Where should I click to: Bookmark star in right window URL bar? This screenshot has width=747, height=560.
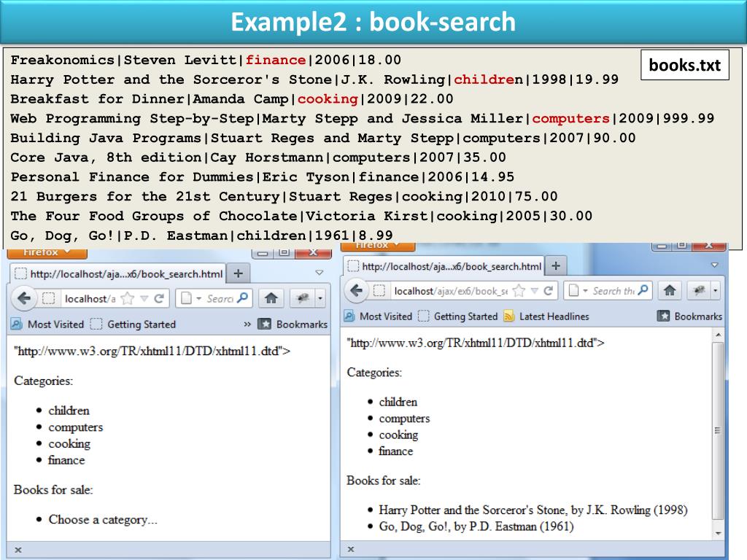[x=519, y=290]
